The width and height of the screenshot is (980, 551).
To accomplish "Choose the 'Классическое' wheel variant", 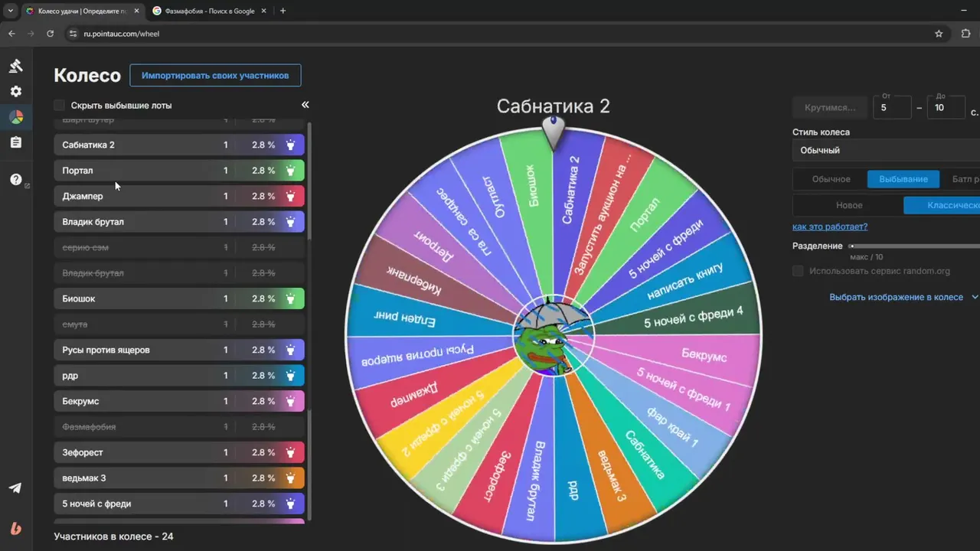I will (942, 205).
